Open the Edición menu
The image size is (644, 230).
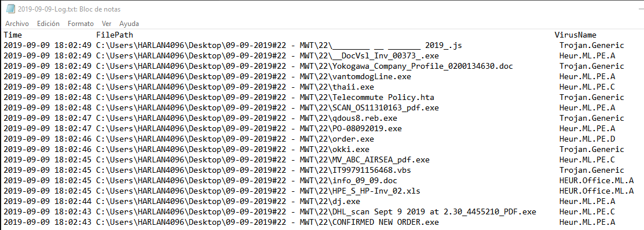click(48, 24)
